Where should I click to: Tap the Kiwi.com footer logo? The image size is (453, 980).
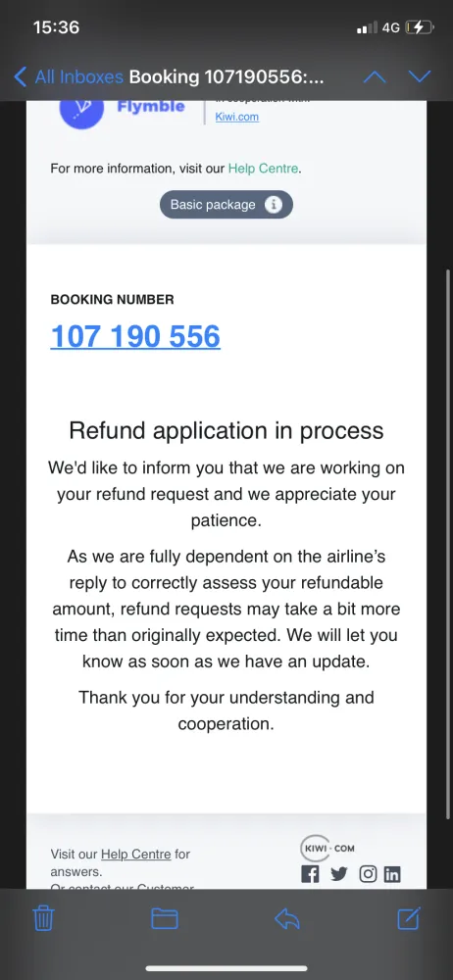click(x=327, y=848)
